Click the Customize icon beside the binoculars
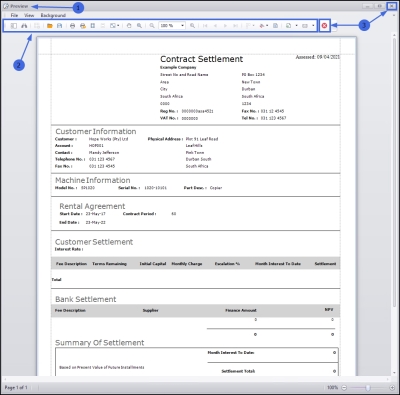Image resolution: width=400 pixels, height=395 pixels. pos(37,26)
